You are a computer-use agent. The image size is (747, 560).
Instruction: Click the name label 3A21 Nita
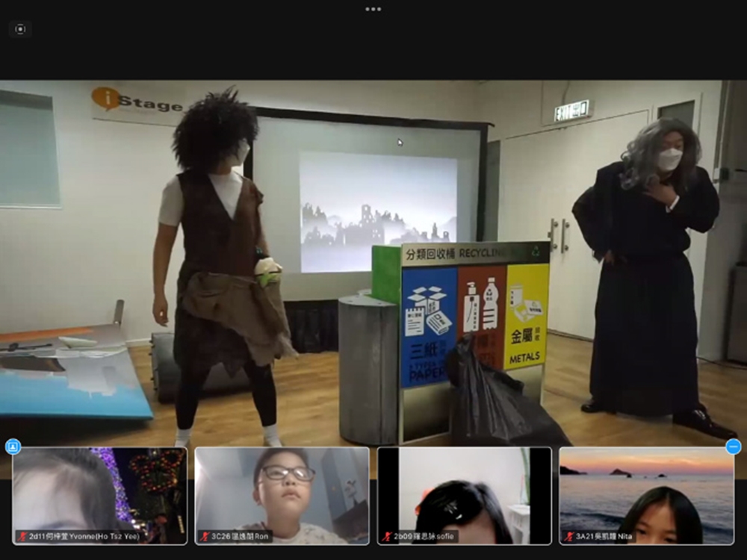604,536
